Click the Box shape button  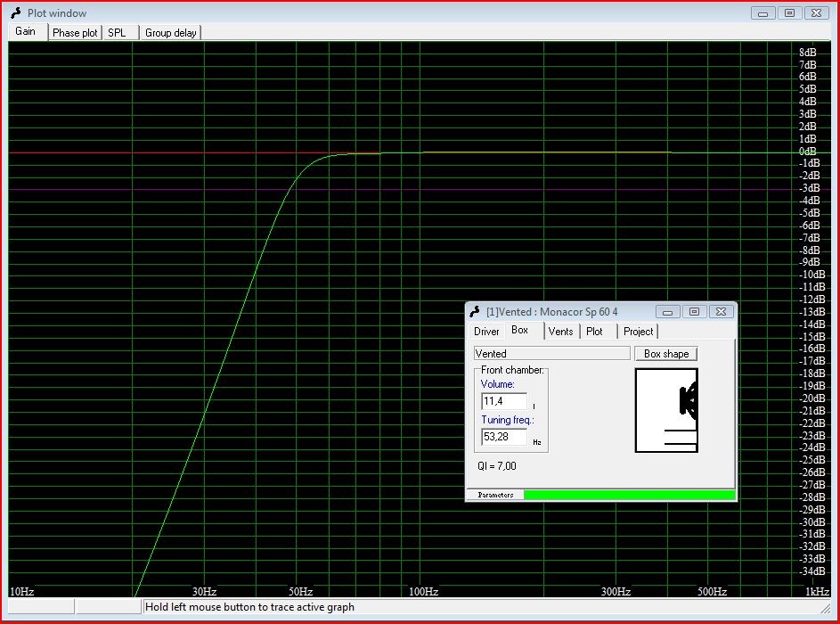click(666, 354)
